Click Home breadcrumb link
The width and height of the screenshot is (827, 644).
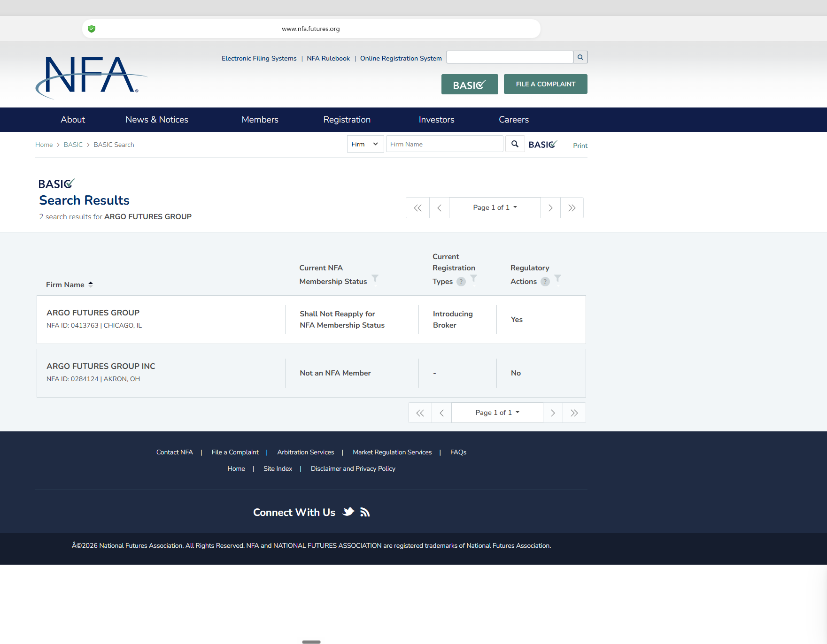pos(44,145)
